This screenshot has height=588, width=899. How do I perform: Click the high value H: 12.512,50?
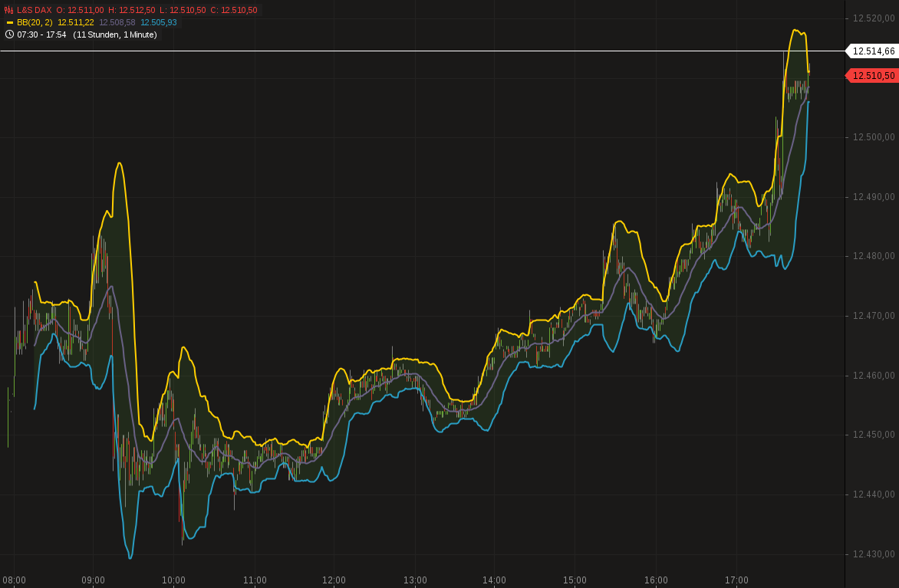point(131,10)
